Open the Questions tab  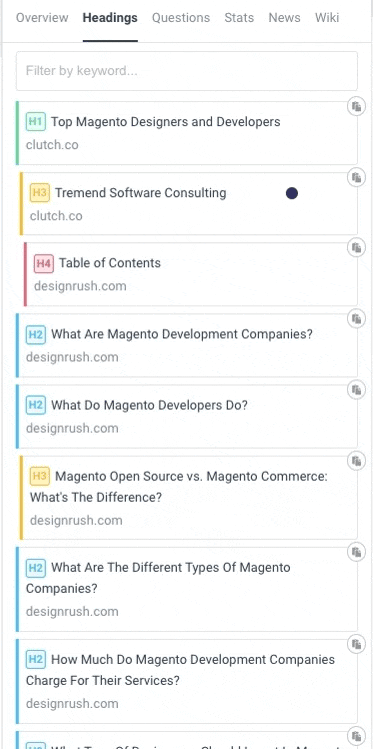pyautogui.click(x=181, y=18)
